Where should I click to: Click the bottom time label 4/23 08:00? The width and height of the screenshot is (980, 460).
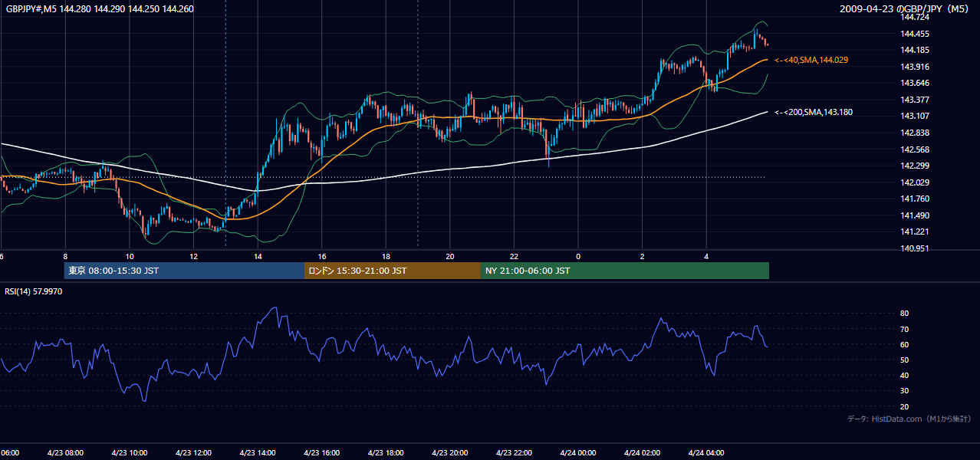coord(65,453)
